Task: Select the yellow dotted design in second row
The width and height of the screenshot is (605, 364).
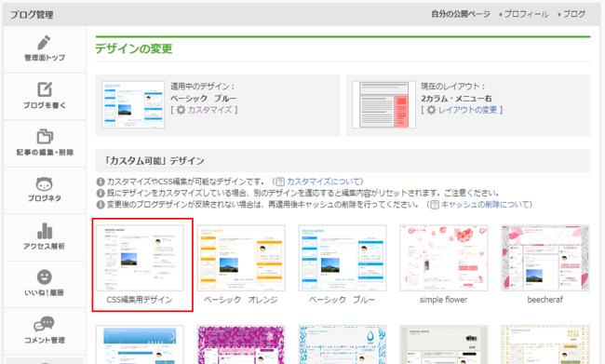Action: pyautogui.click(x=545, y=344)
